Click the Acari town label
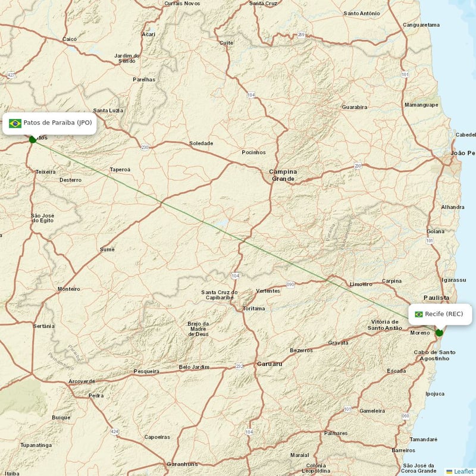 pos(148,35)
